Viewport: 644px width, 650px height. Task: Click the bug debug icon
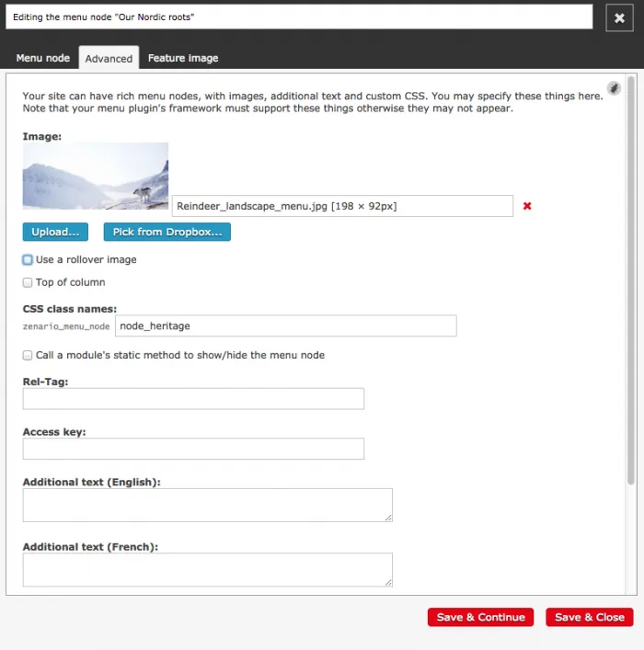614,88
